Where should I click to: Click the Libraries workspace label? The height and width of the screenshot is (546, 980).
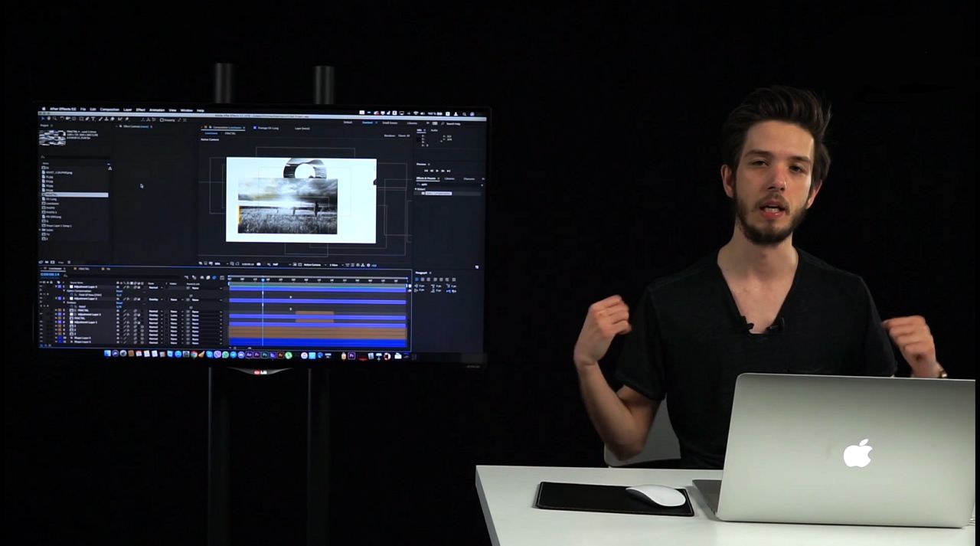coord(411,123)
